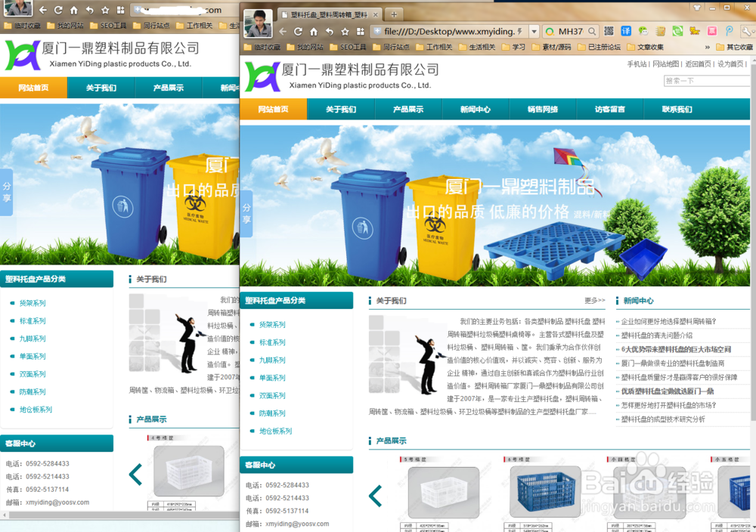Click blue basket product thumbnail
Screen dimensions: 756x532
546,491
